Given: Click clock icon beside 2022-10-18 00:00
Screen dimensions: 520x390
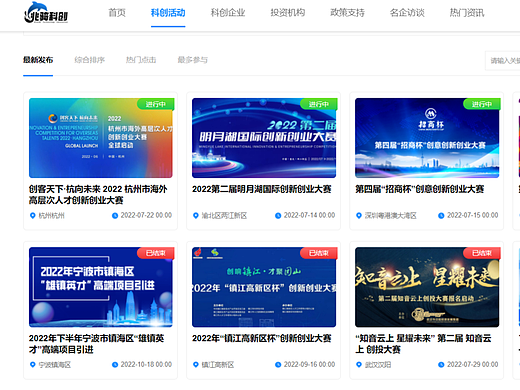Looking at the screenshot, I should [115, 365].
